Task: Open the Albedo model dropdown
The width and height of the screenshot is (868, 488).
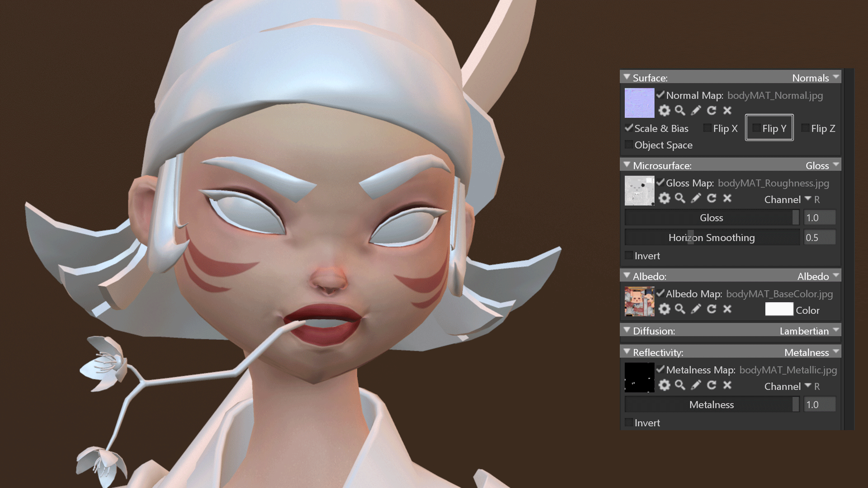Action: (818, 276)
